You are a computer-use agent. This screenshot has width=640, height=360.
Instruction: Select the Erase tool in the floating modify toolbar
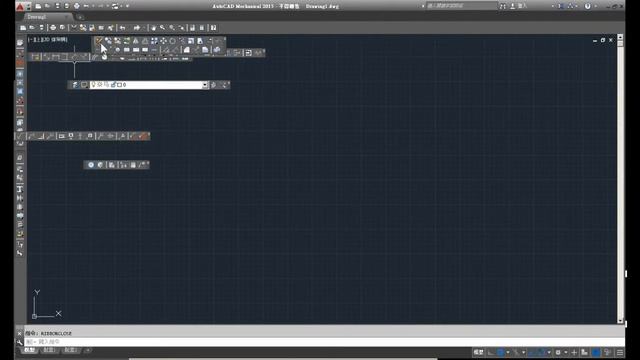point(99,41)
